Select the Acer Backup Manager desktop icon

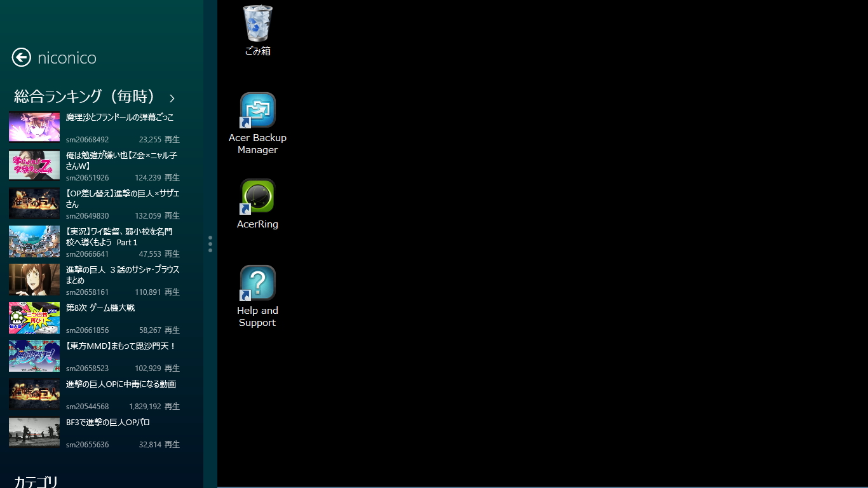pos(257,124)
